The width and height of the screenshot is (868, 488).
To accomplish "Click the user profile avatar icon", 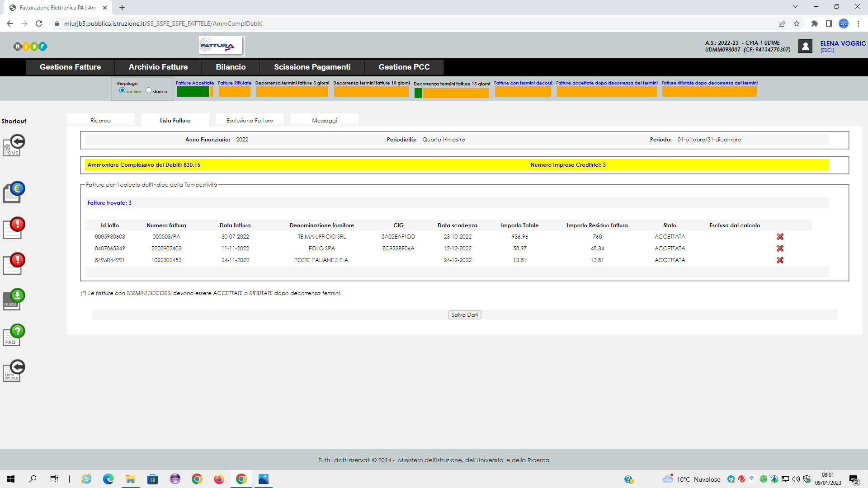I will pyautogui.click(x=805, y=46).
